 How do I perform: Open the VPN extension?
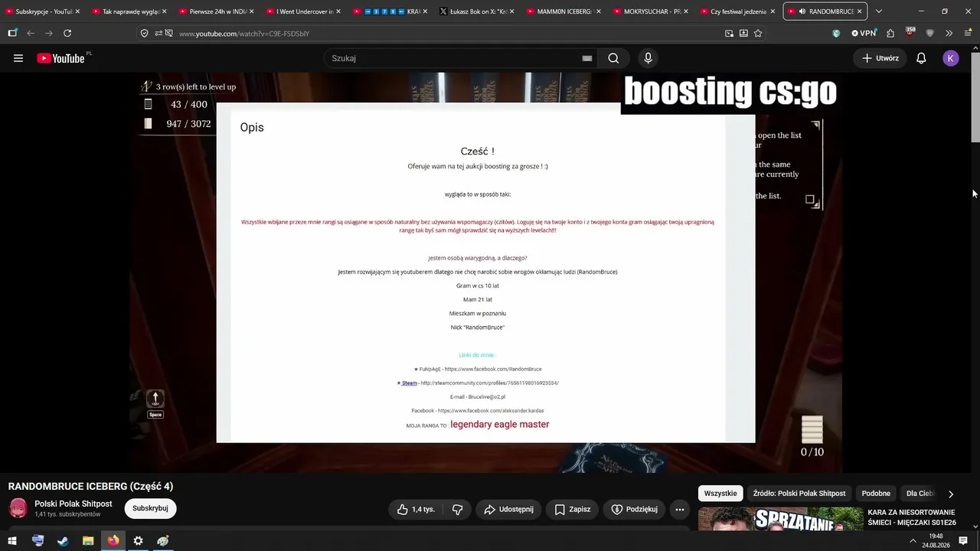(x=864, y=34)
